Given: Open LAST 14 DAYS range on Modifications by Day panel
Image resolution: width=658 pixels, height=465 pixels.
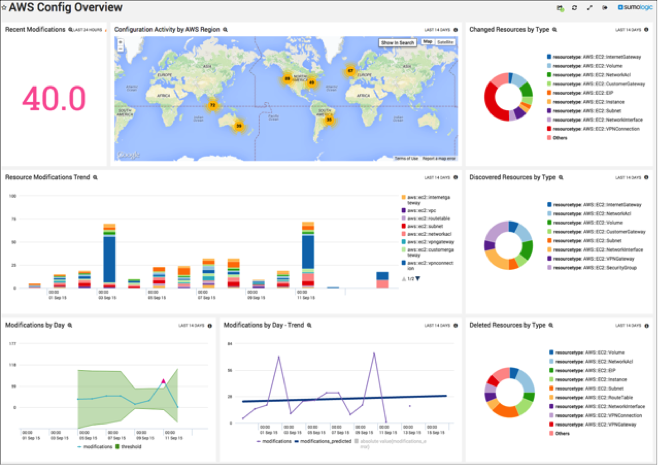Looking at the screenshot, I should (191, 326).
